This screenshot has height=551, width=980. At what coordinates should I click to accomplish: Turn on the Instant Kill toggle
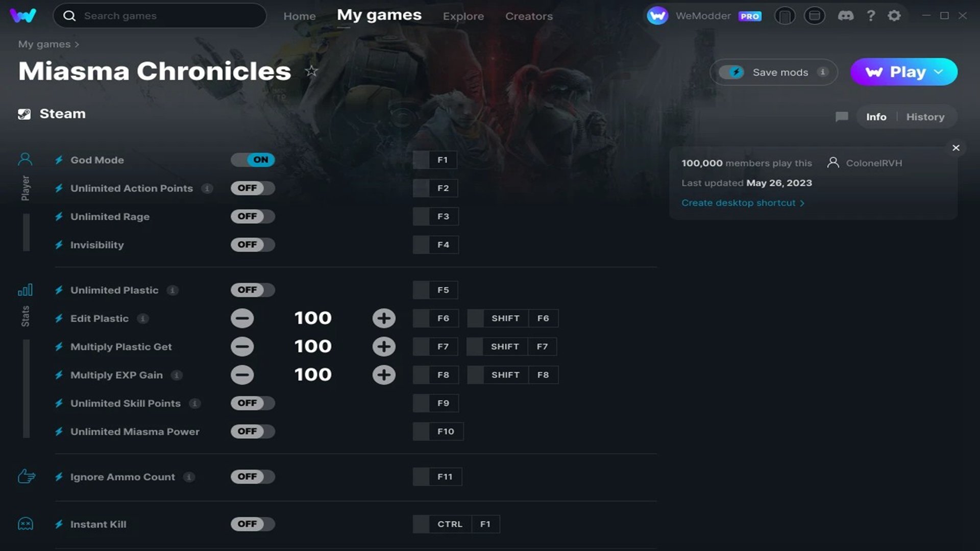coord(253,524)
